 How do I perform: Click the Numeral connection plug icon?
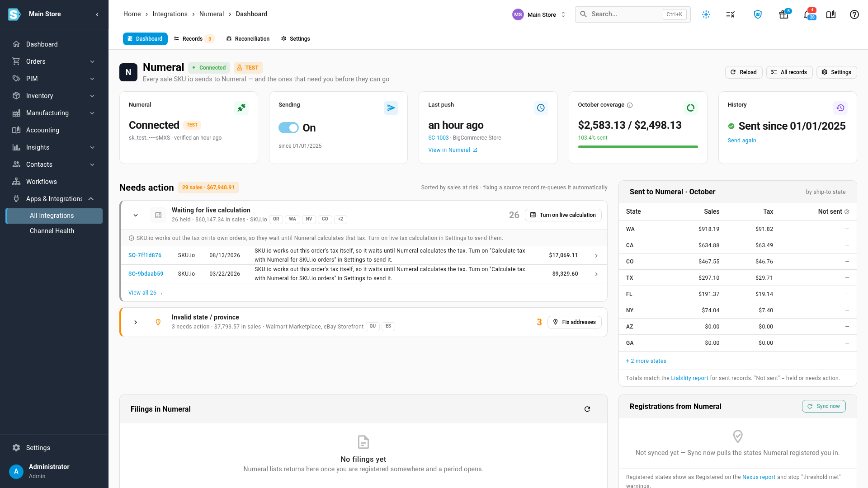(x=241, y=108)
